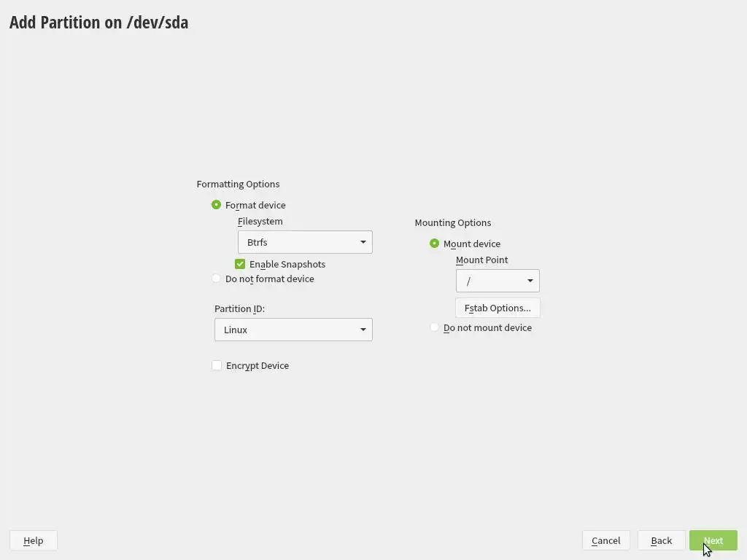747x560 pixels.
Task: Go Back to the previous step
Action: pos(661,540)
